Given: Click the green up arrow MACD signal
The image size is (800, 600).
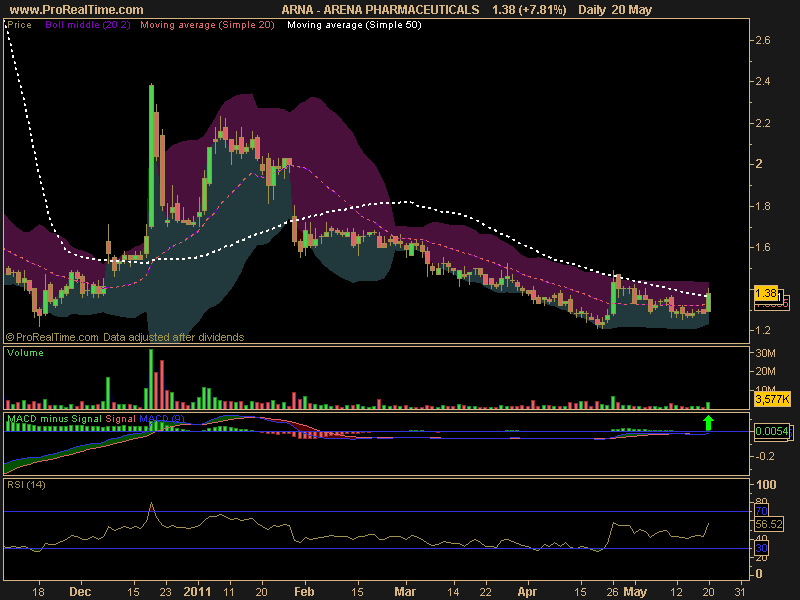Looking at the screenshot, I should [x=708, y=422].
